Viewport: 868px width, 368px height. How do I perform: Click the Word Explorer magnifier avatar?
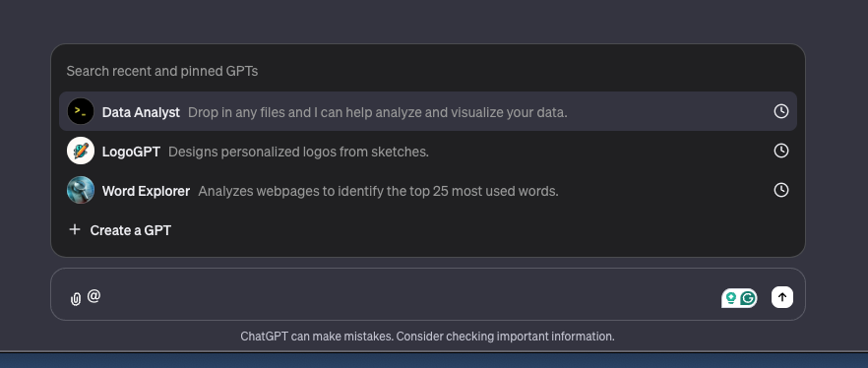pyautogui.click(x=81, y=190)
